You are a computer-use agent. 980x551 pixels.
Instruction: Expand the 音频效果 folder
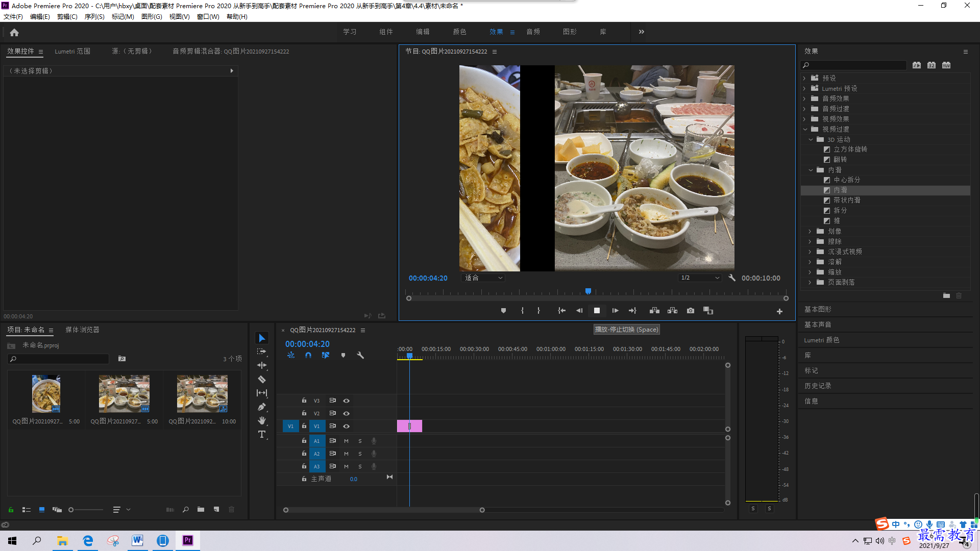(804, 98)
